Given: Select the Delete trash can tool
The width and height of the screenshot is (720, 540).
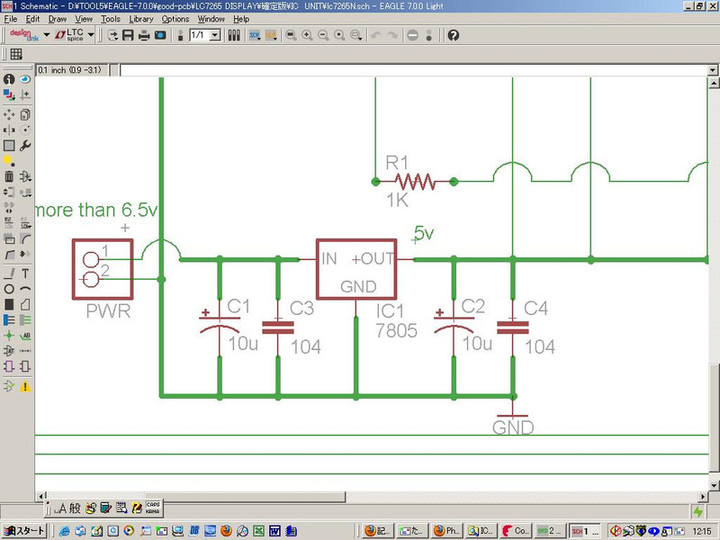Looking at the screenshot, I should 9,177.
